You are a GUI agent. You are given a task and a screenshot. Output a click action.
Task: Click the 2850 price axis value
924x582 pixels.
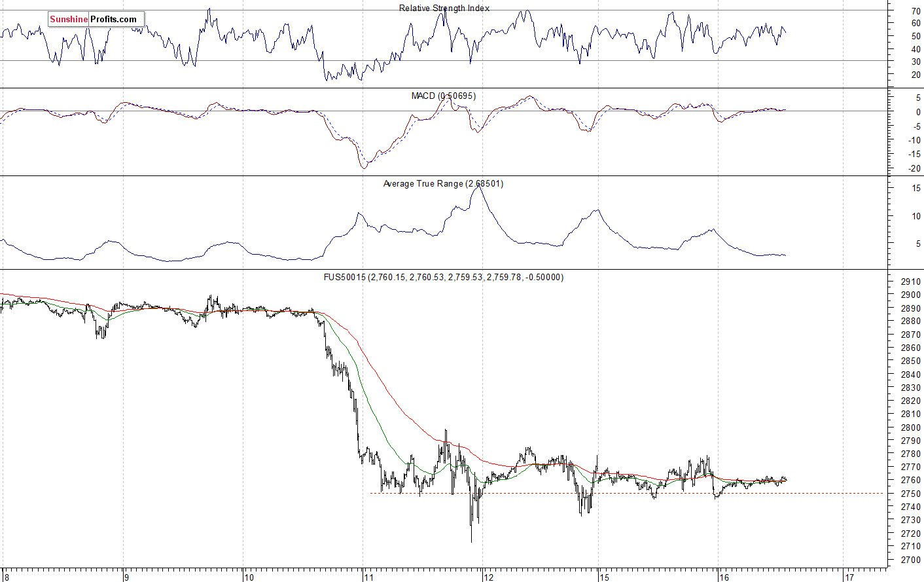click(911, 361)
